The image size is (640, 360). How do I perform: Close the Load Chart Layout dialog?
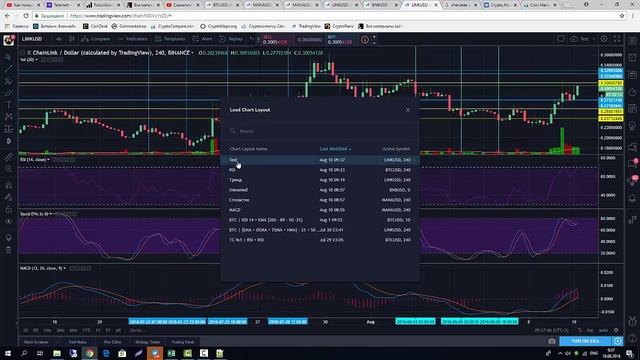click(407, 110)
